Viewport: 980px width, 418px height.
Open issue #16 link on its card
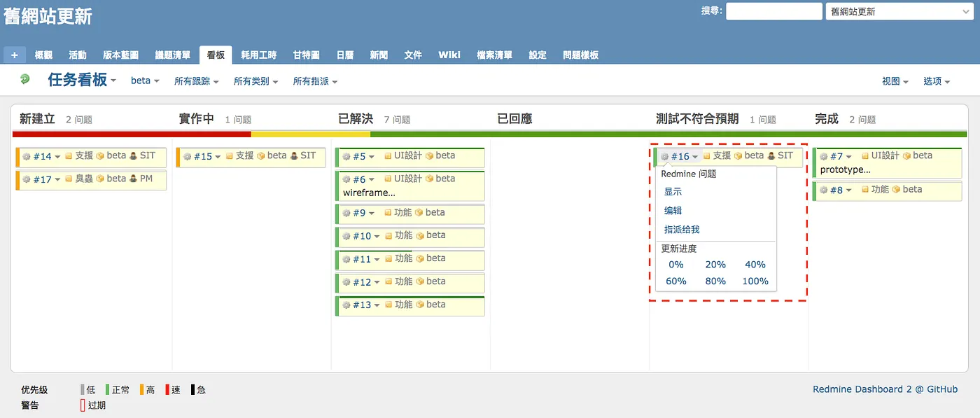pos(680,157)
